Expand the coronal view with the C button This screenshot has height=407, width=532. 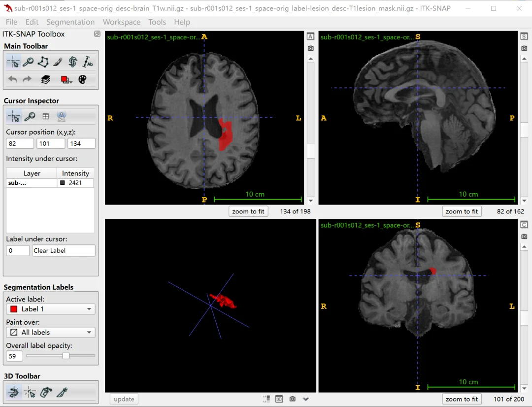click(x=524, y=224)
